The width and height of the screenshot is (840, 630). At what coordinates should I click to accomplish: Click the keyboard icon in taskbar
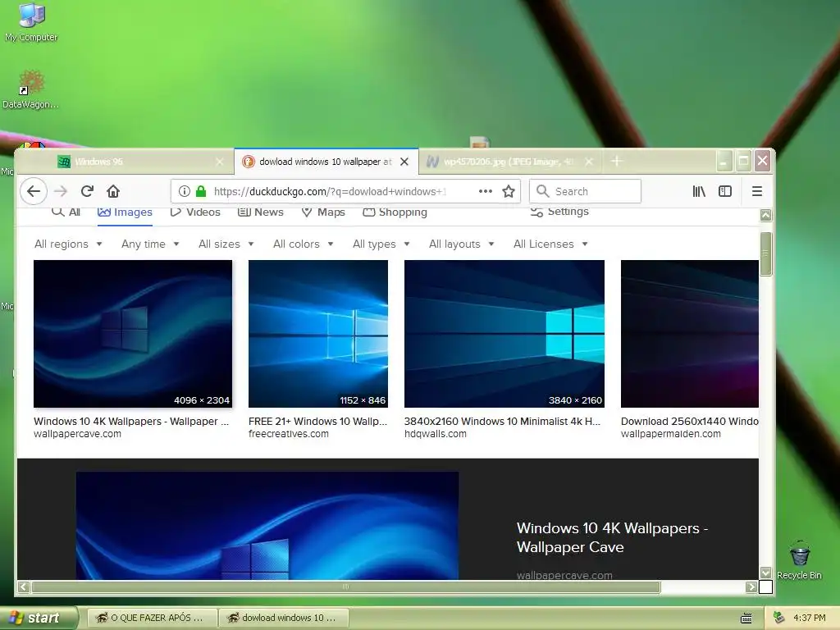746,619
